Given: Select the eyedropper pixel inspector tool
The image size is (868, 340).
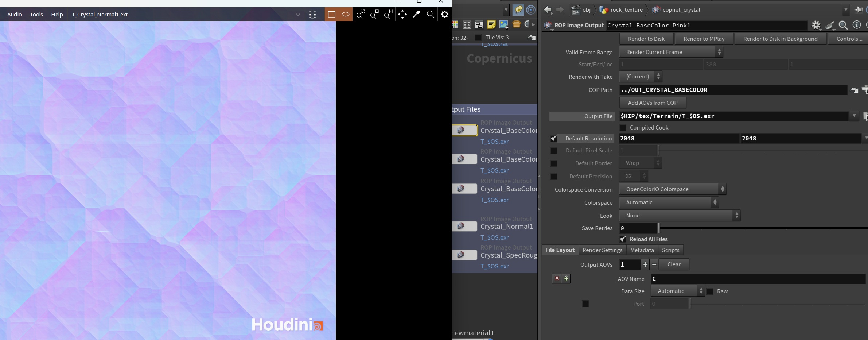Looking at the screenshot, I should point(416,14).
